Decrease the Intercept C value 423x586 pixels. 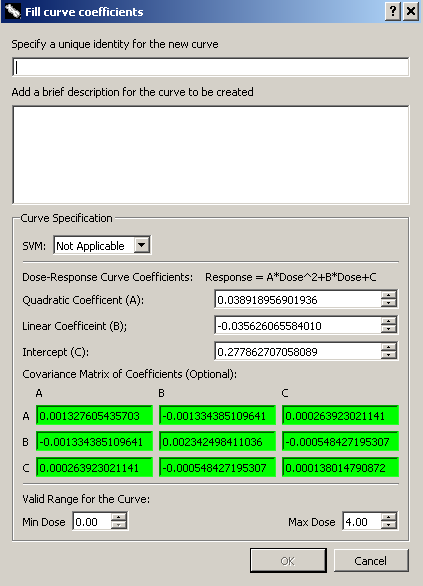point(389,355)
